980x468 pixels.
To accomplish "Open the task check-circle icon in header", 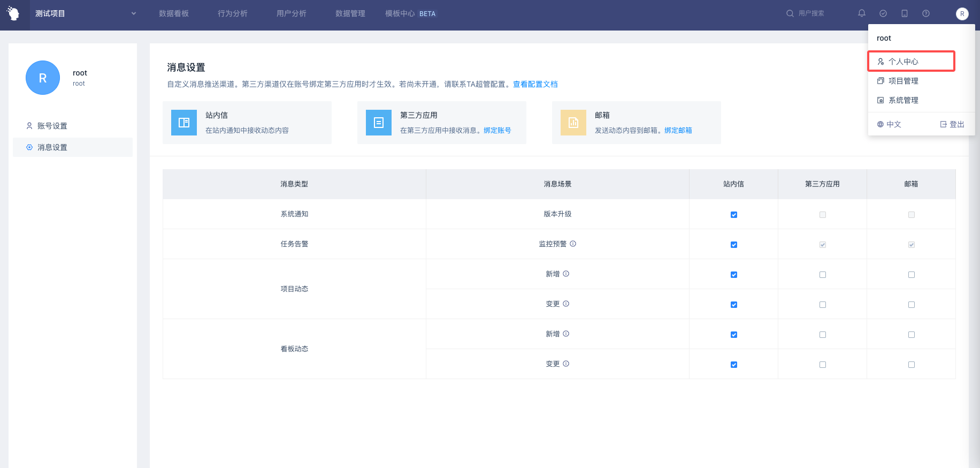I will [x=883, y=13].
